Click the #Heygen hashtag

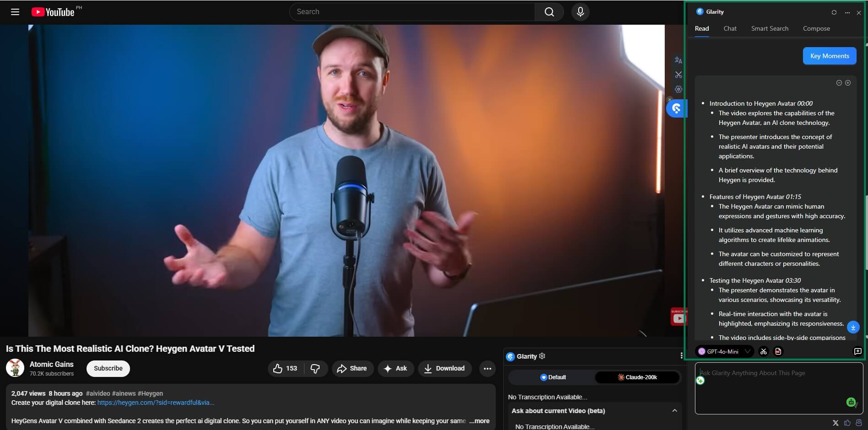150,393
